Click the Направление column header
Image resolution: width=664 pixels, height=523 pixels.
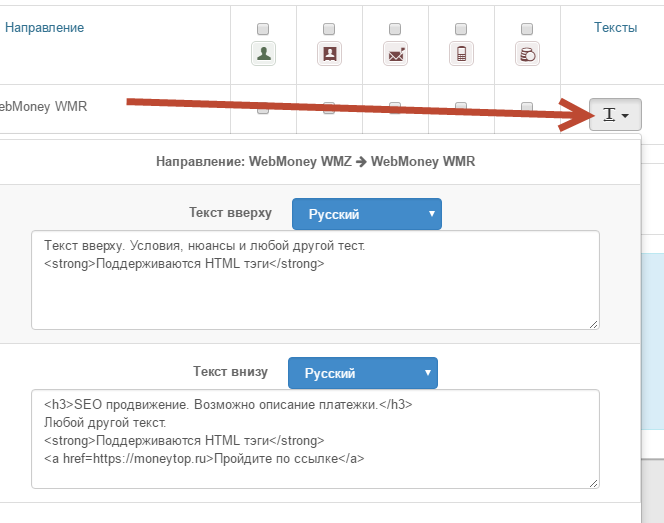(44, 28)
